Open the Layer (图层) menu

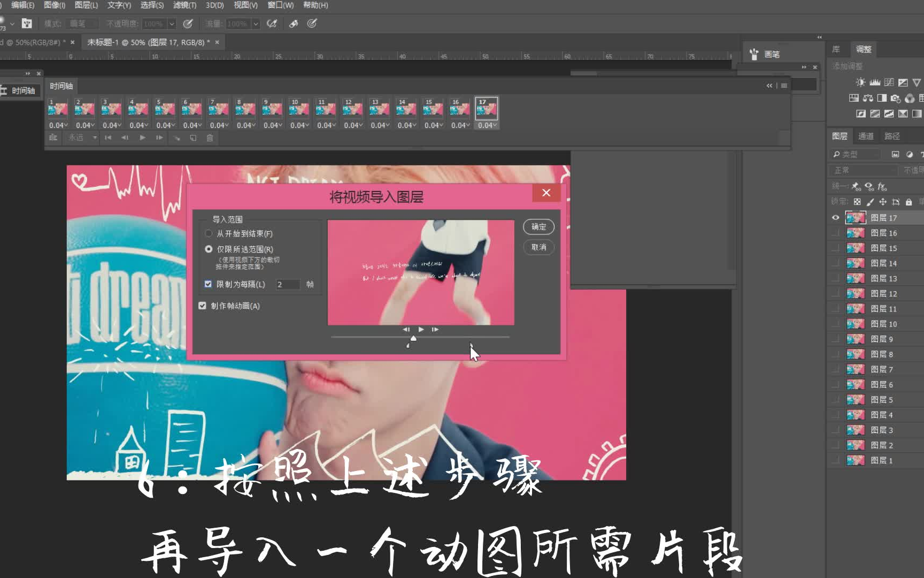[86, 5]
